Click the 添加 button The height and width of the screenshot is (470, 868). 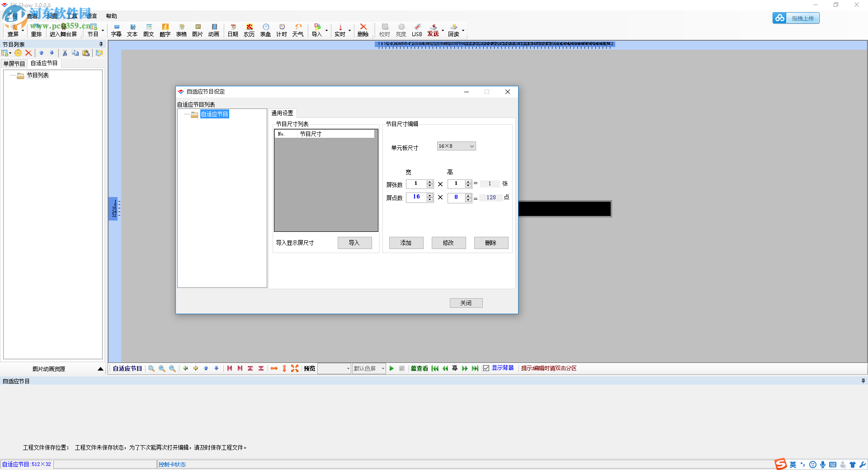406,243
